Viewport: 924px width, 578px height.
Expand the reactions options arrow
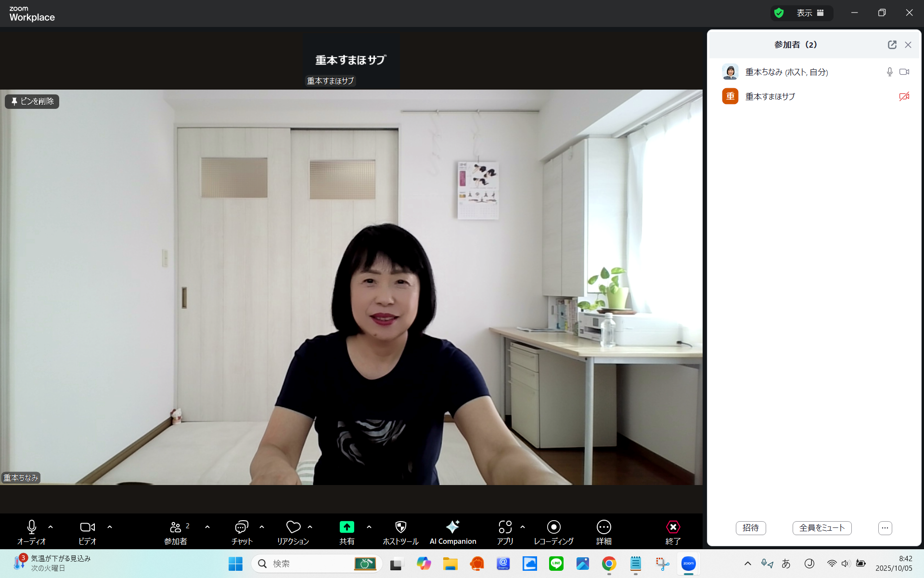pyautogui.click(x=310, y=527)
